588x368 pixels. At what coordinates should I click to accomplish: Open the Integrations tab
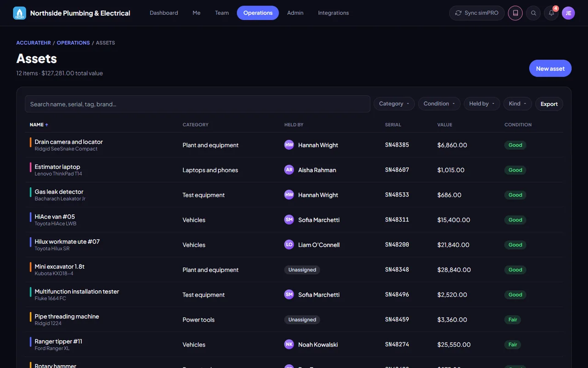334,13
